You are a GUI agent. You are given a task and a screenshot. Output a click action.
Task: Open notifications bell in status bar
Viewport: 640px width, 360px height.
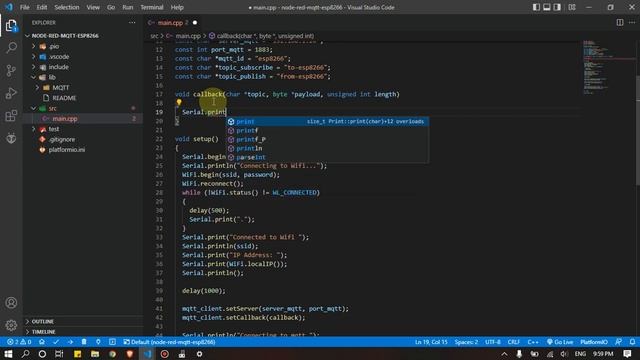[632, 342]
